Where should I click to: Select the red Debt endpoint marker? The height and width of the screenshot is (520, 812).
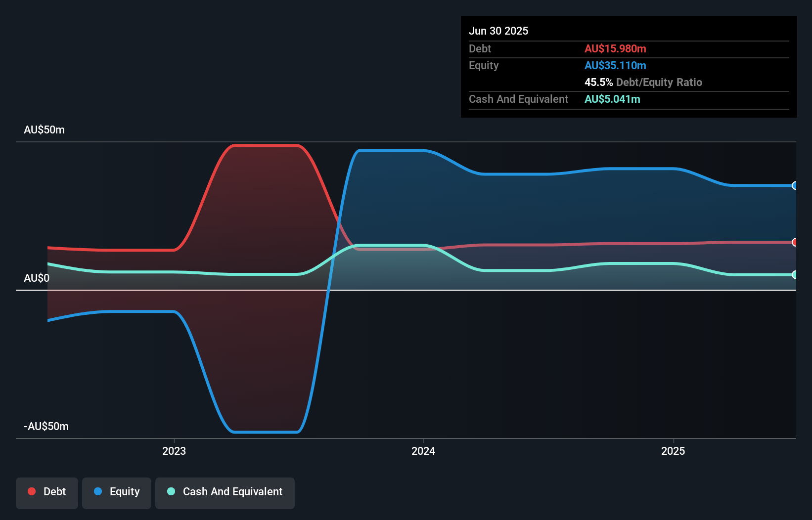tap(794, 242)
